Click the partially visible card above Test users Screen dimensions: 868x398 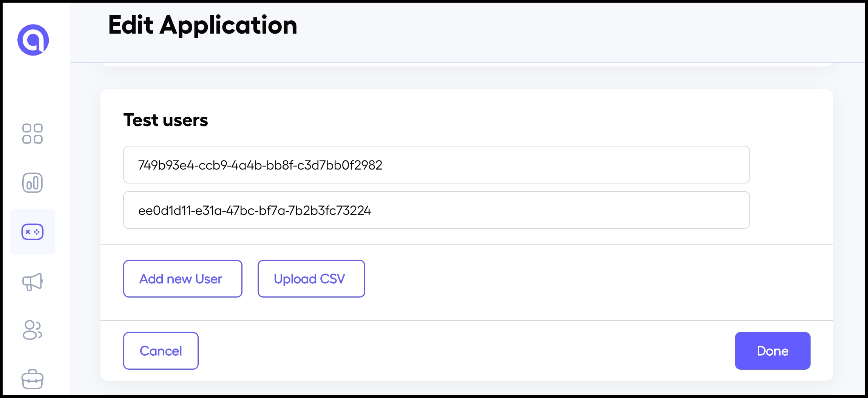[466, 65]
